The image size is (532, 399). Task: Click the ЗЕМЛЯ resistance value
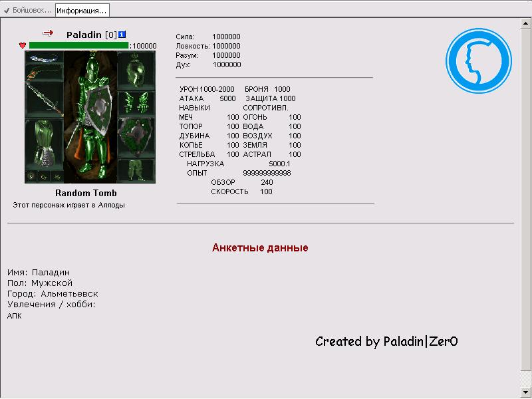[x=295, y=145]
